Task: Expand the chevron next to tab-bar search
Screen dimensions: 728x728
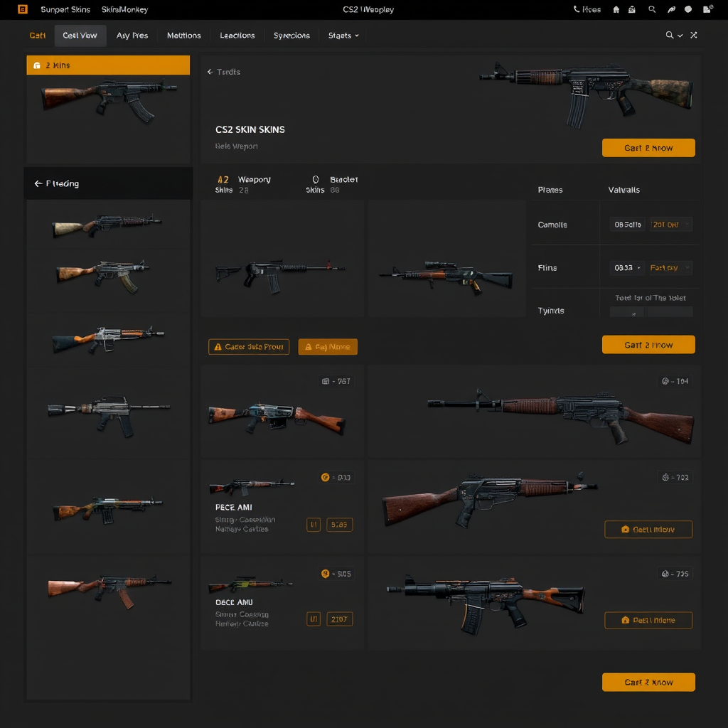Action: (x=680, y=36)
